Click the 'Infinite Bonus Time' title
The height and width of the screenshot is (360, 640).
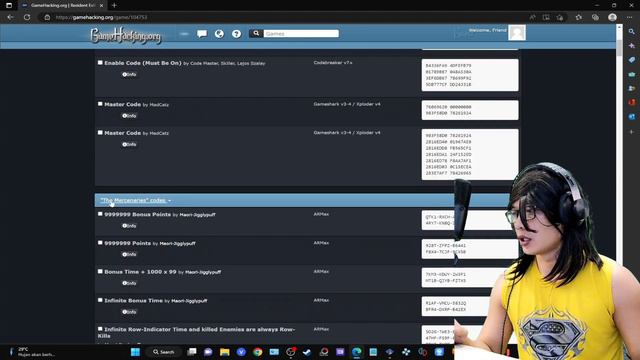[133, 300]
